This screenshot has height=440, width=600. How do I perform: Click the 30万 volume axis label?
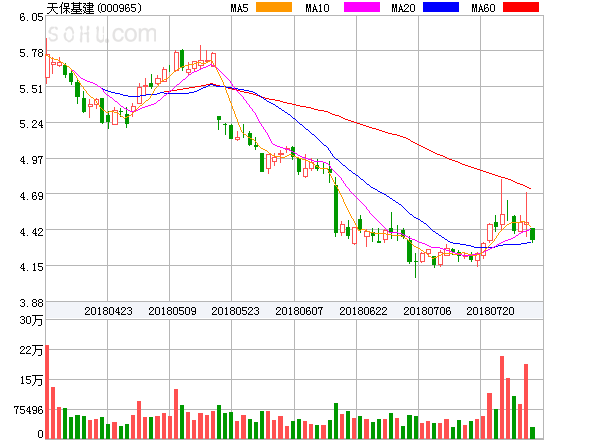[31, 320]
